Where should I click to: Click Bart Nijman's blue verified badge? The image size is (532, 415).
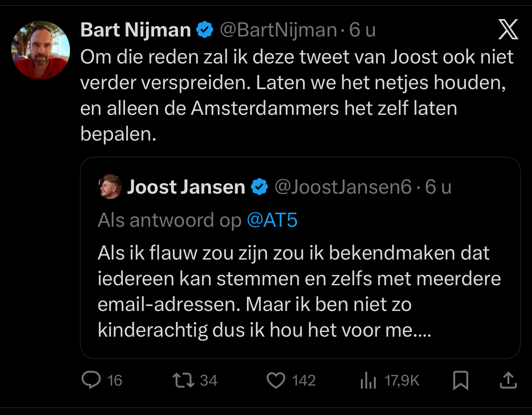click(x=205, y=30)
